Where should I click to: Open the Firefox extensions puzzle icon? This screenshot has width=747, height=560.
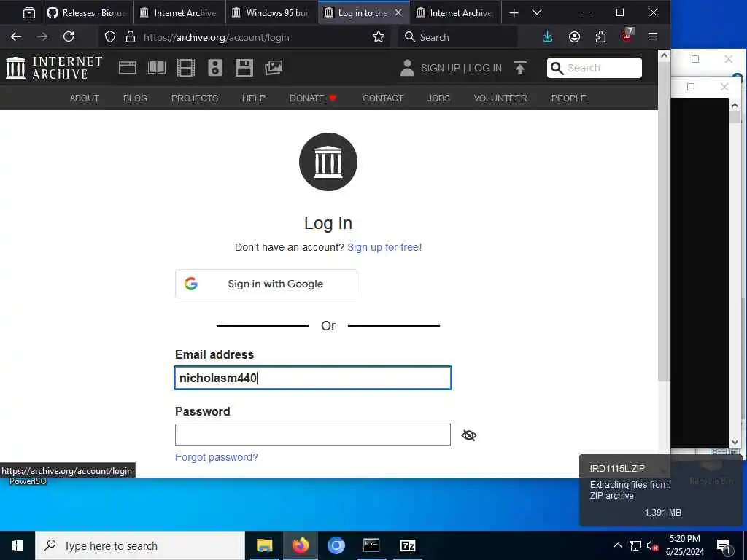(x=601, y=36)
